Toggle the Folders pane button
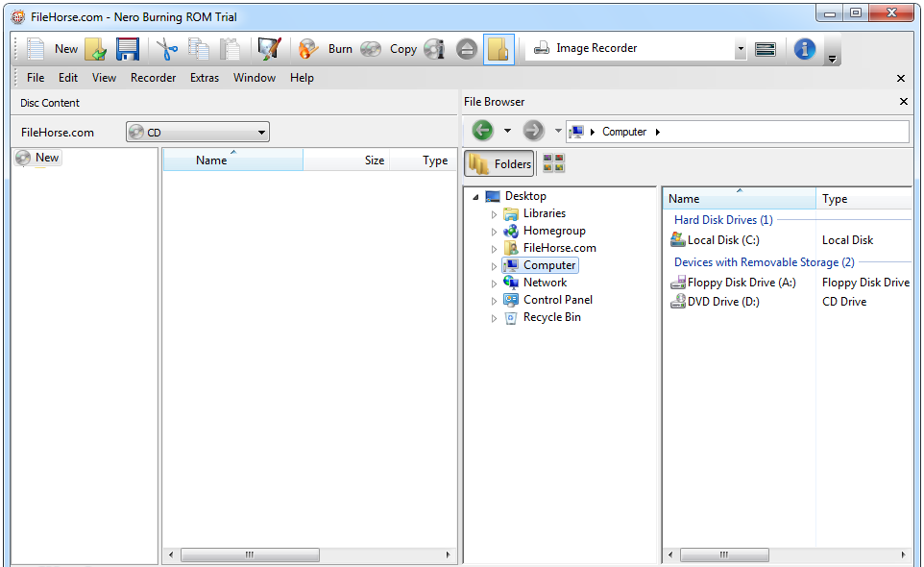The width and height of the screenshot is (924, 567). point(499,163)
